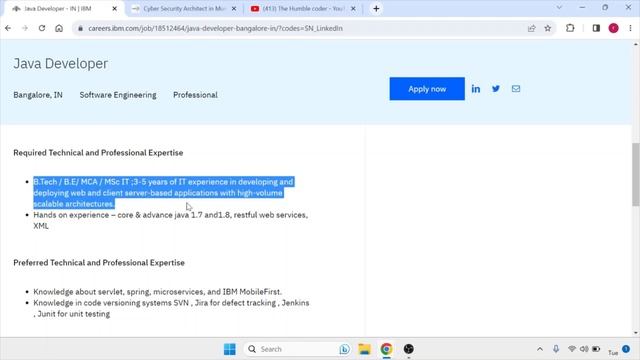The width and height of the screenshot is (640, 360).
Task: Click the browser back arrow
Action: tap(8, 28)
